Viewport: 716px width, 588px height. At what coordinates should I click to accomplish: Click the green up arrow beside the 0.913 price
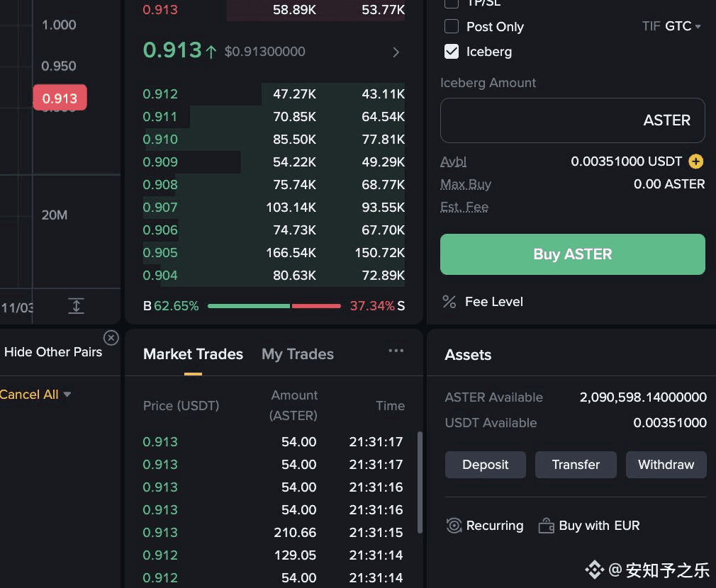tap(211, 51)
